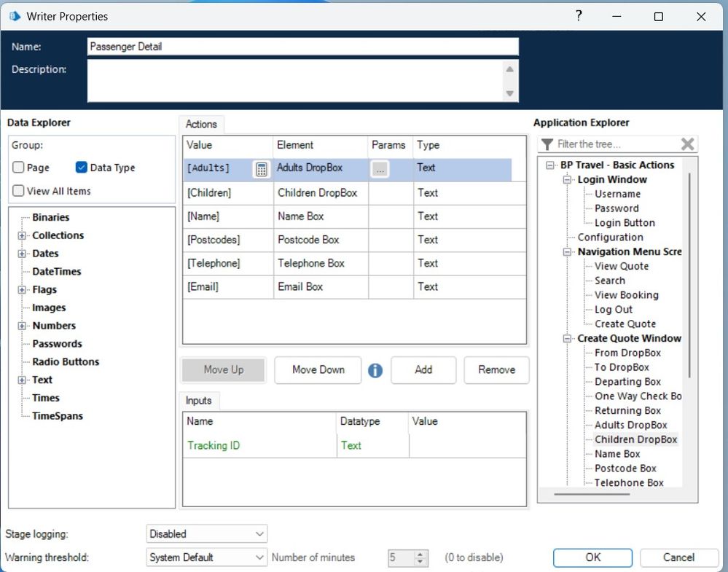728x572 pixels.
Task: Switch to the Actions tab
Action: click(201, 125)
